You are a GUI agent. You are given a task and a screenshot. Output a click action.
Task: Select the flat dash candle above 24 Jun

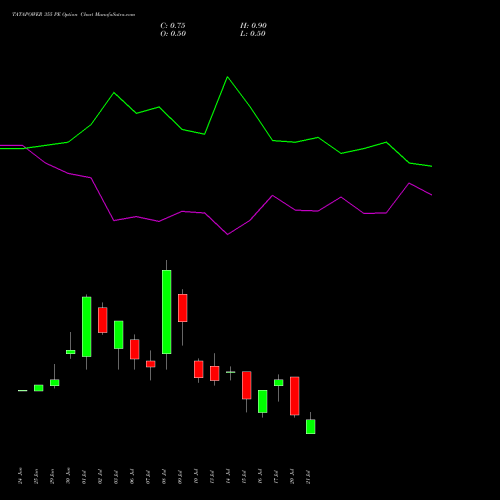[23, 390]
